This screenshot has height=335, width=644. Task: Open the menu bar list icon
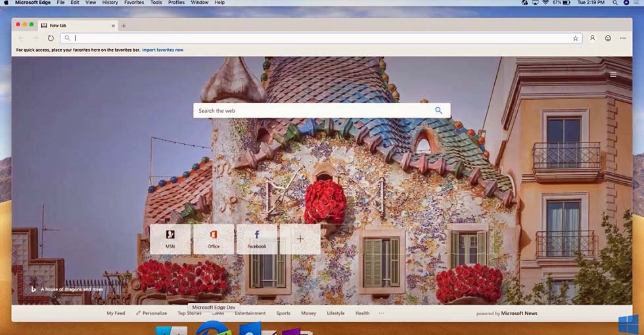tap(637, 3)
